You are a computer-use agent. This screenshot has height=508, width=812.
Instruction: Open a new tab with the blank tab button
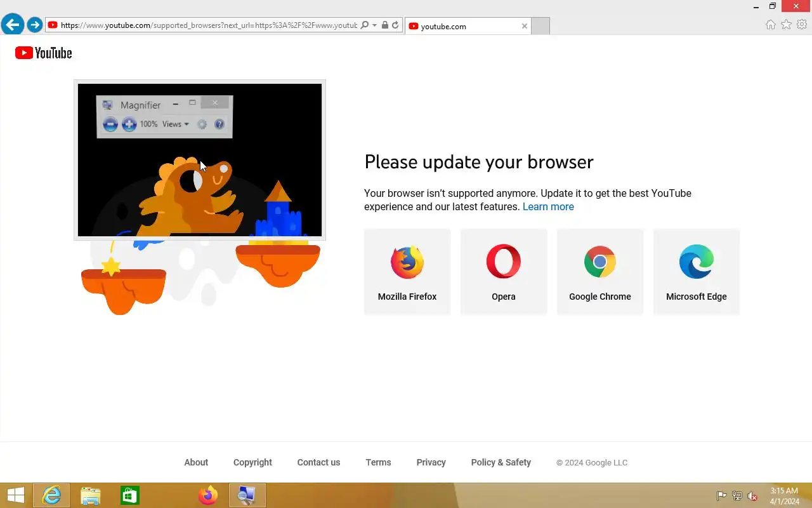point(540,26)
